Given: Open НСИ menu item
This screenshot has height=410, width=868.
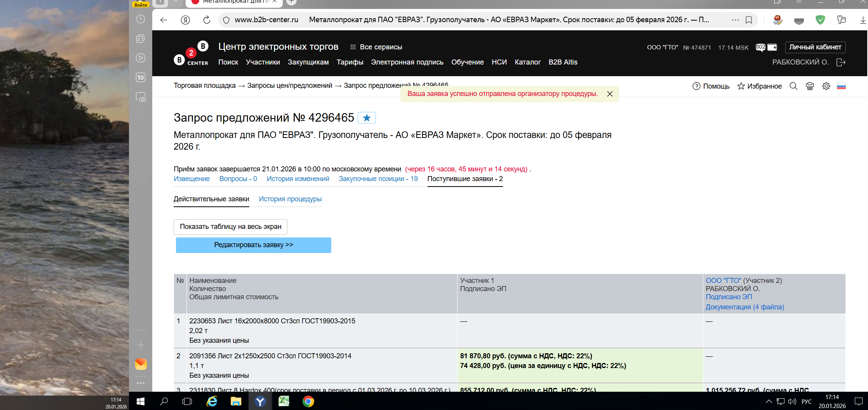Looking at the screenshot, I should click(499, 62).
